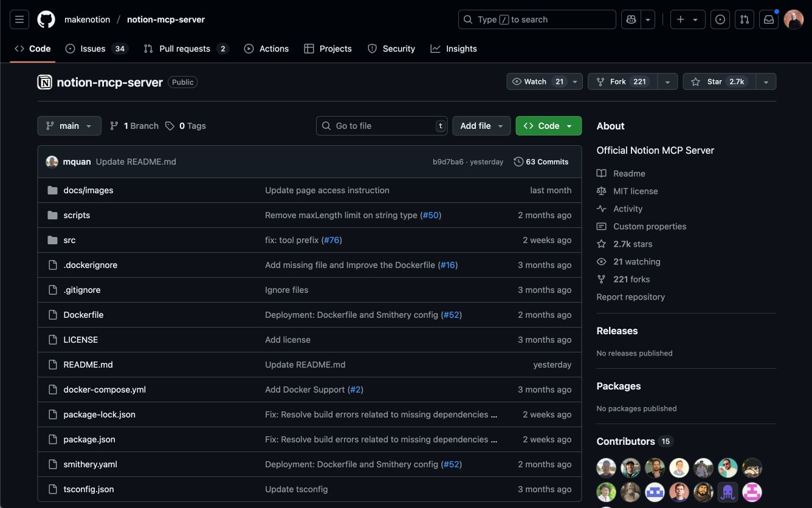812x508 pixels.
Task: Expand the Fork options dropdown arrow
Action: pyautogui.click(x=668, y=81)
